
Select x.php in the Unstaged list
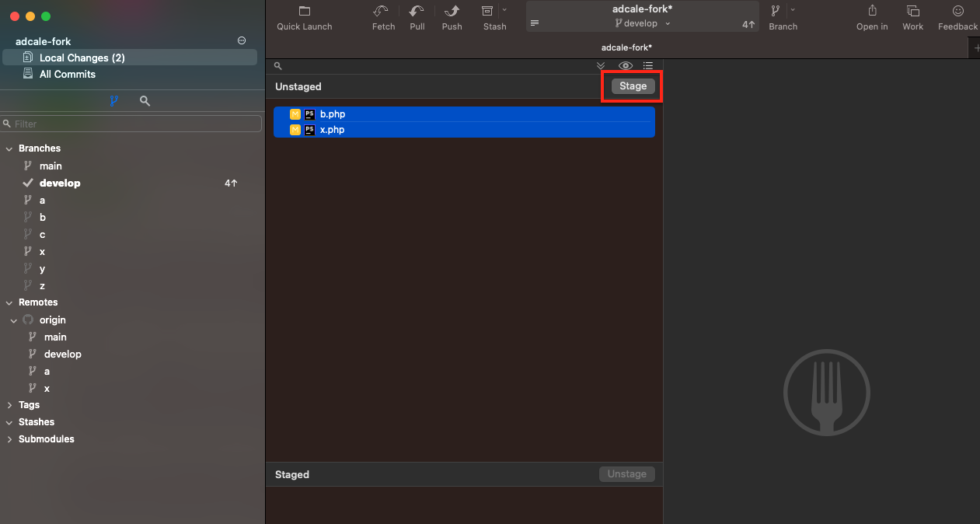332,130
